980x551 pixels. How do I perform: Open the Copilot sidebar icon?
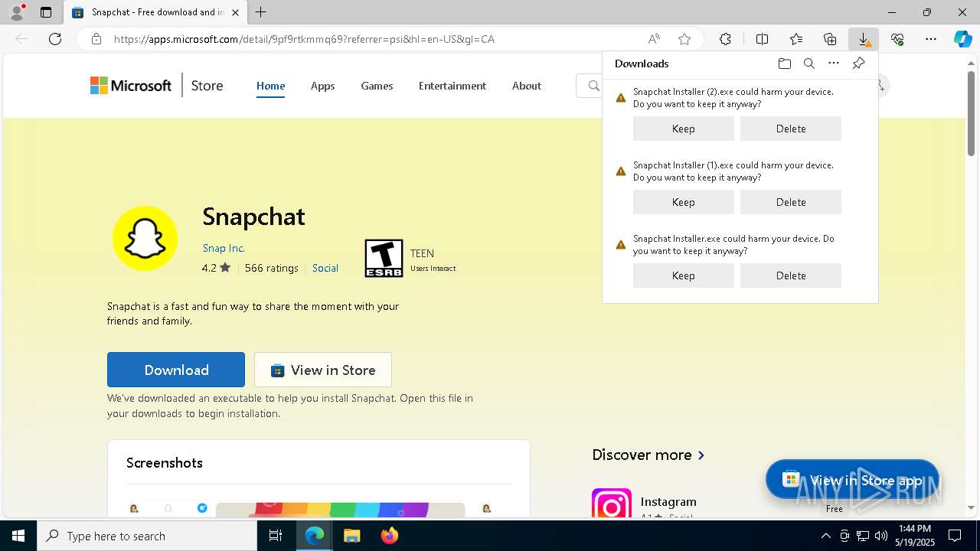pyautogui.click(x=962, y=39)
